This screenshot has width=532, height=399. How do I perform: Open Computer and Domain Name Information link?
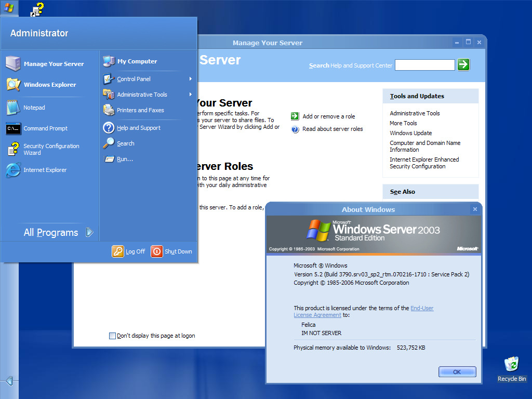pyautogui.click(x=425, y=146)
